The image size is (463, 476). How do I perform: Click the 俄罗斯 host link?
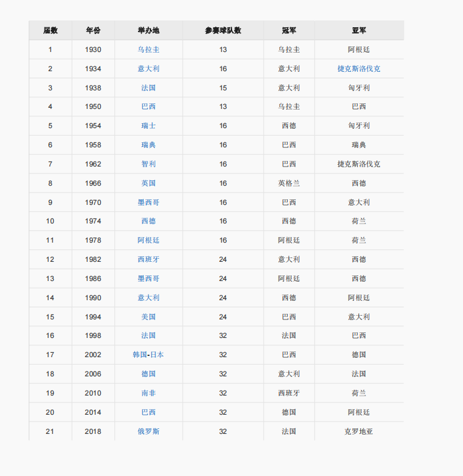149,431
